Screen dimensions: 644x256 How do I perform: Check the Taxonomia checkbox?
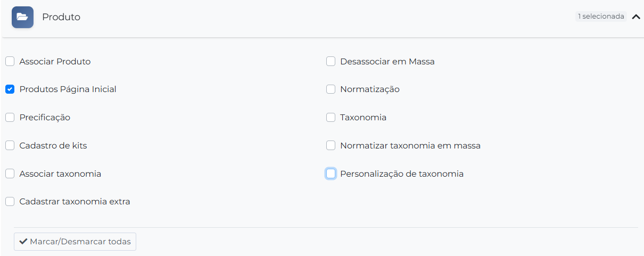pos(331,117)
